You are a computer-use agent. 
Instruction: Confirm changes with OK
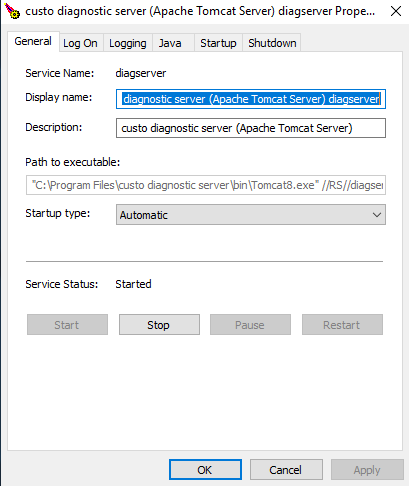click(x=205, y=470)
